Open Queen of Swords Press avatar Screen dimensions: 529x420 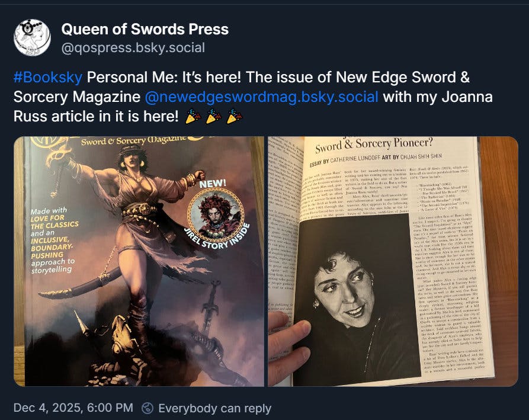pyautogui.click(x=33, y=38)
